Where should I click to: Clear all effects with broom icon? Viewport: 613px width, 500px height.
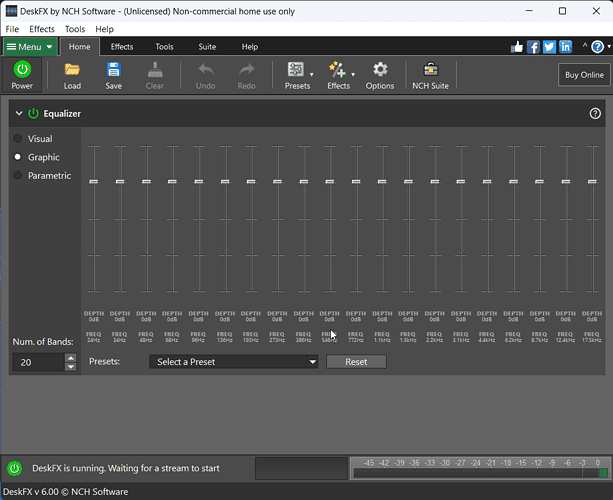(155, 75)
